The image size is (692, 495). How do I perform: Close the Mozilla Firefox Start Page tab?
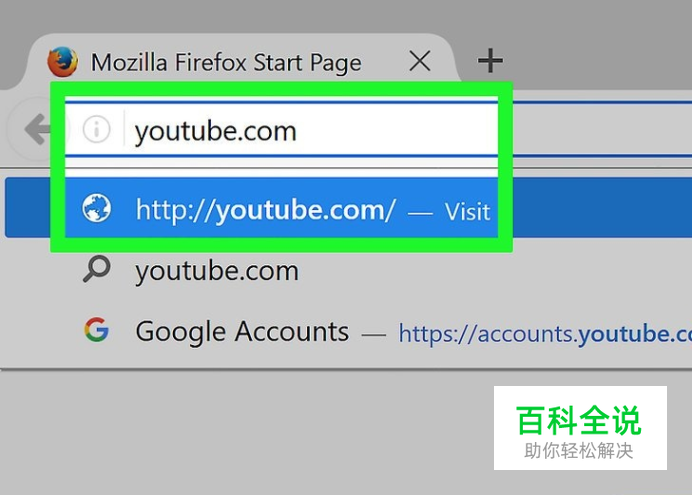coord(420,61)
